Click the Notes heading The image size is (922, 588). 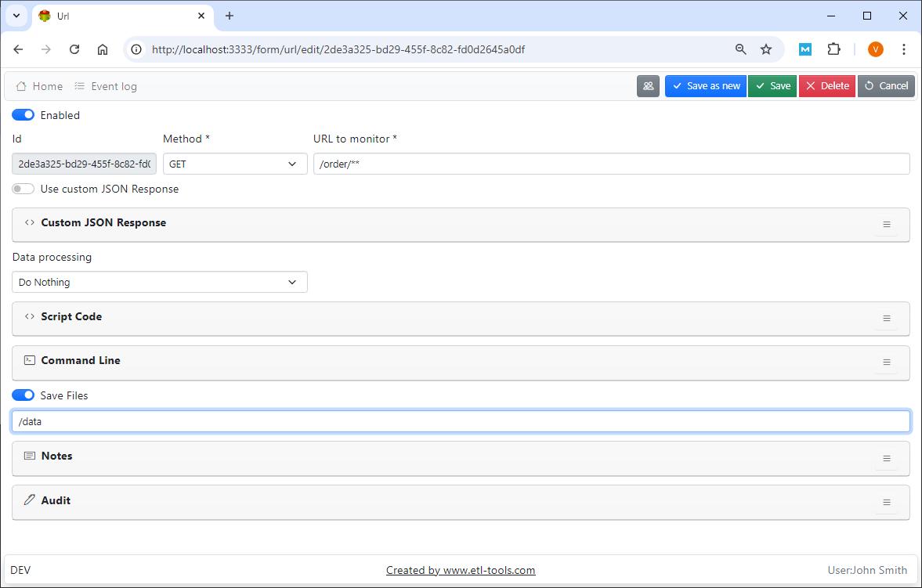click(x=57, y=456)
